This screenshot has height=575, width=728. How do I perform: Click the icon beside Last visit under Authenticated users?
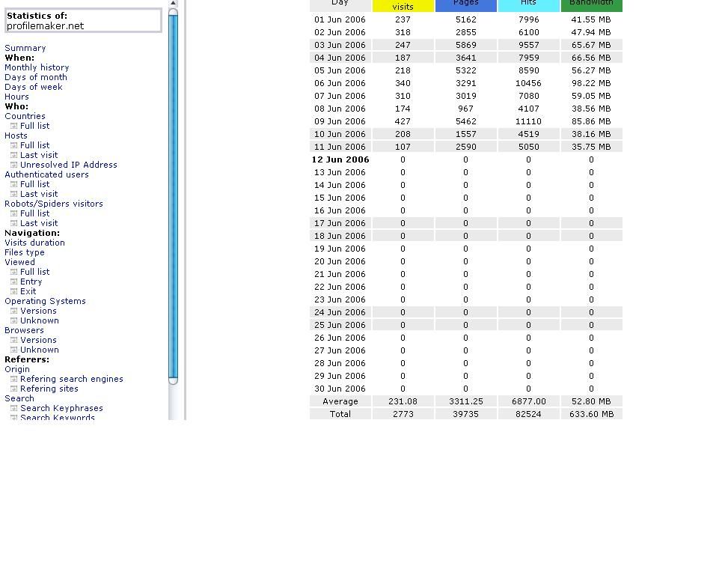[14, 194]
